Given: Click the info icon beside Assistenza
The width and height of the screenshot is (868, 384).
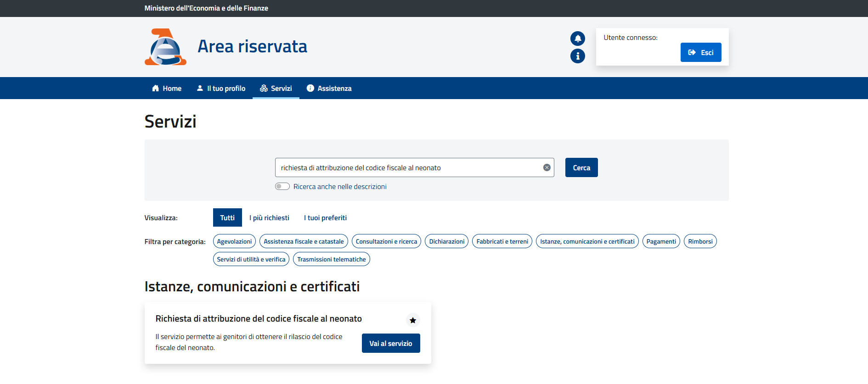Looking at the screenshot, I should point(310,88).
